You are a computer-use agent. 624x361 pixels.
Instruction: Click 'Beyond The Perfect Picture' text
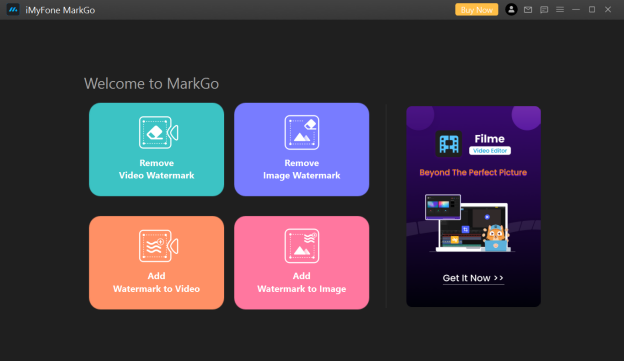tap(473, 172)
